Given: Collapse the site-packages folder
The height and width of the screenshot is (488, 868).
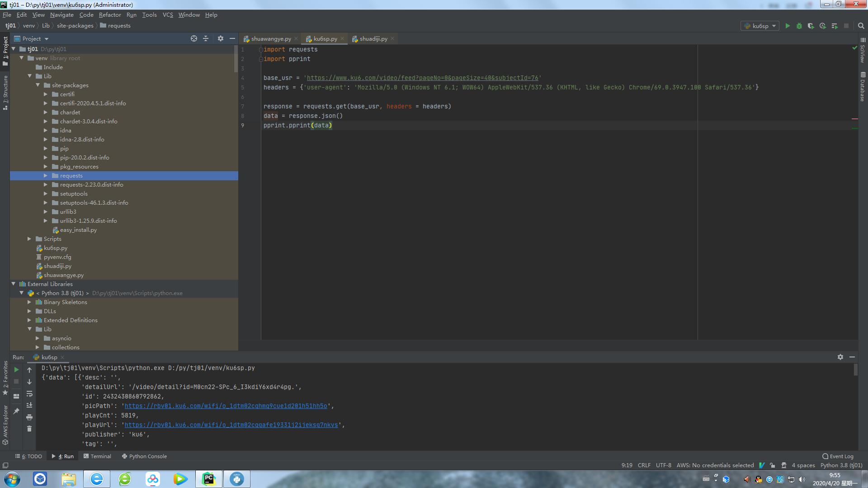Looking at the screenshot, I should [x=38, y=85].
